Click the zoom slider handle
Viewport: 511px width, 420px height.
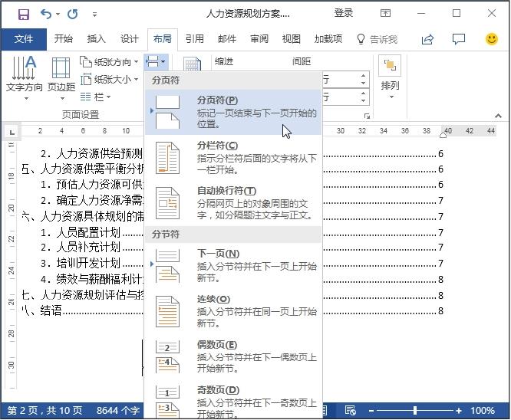(415, 411)
